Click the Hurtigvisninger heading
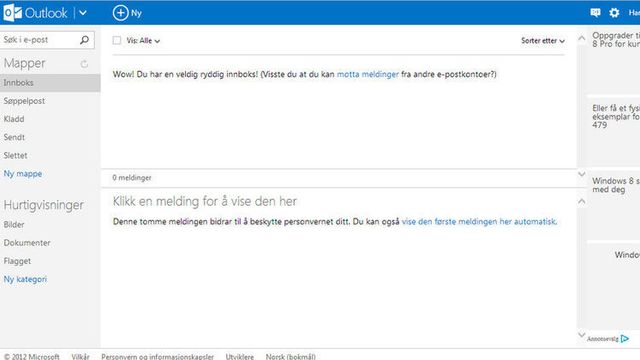This screenshot has height=360, width=640. tap(44, 205)
